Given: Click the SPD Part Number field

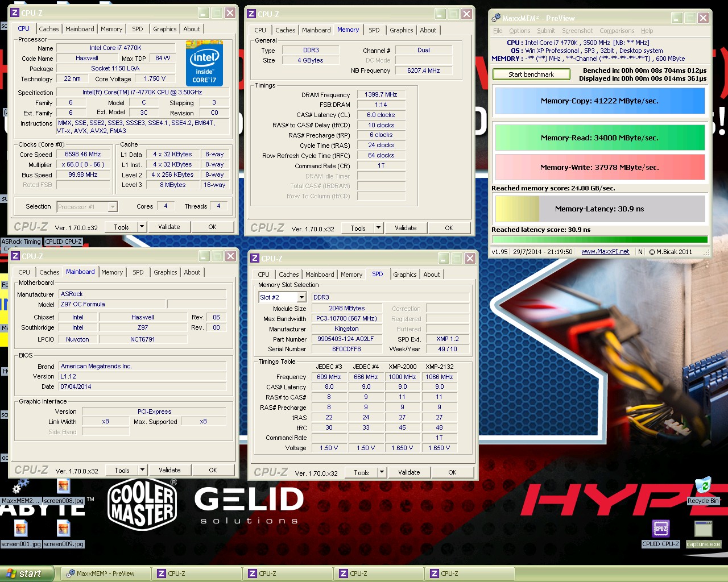Looking at the screenshot, I should tap(346, 339).
